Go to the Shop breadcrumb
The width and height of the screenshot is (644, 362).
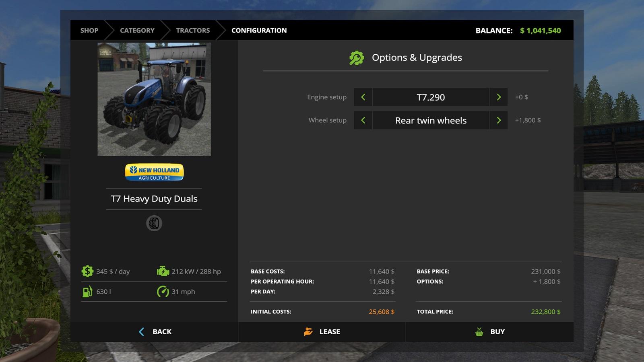click(x=89, y=31)
